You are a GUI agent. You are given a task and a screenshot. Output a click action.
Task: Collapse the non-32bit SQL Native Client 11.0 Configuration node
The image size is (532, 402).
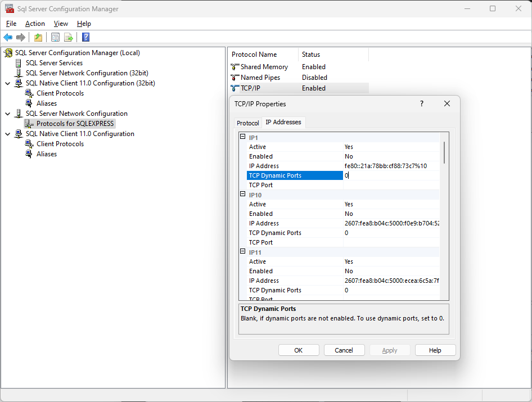tap(8, 134)
